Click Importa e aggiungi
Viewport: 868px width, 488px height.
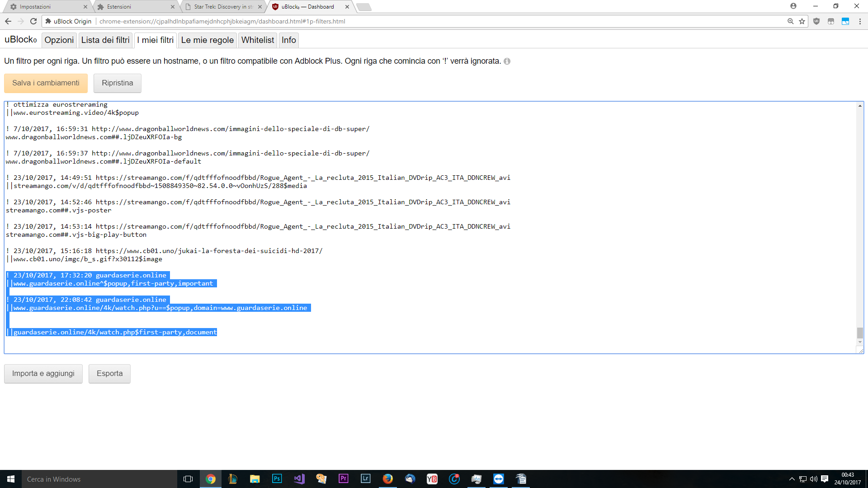pyautogui.click(x=43, y=374)
